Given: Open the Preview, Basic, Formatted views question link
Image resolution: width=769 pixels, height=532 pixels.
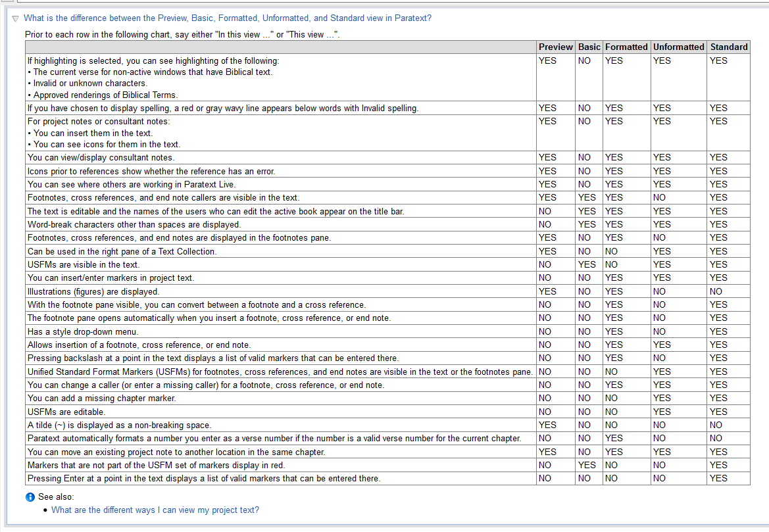Looking at the screenshot, I should (228, 18).
